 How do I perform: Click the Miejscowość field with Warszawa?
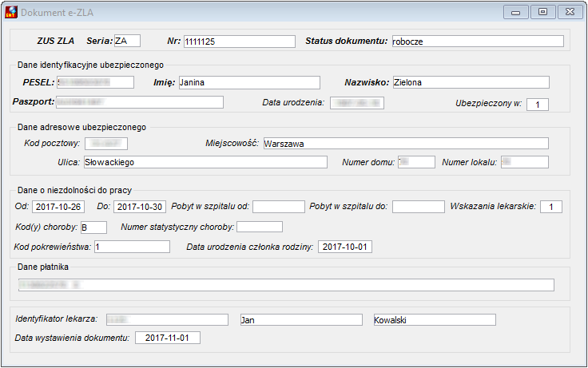click(x=406, y=144)
